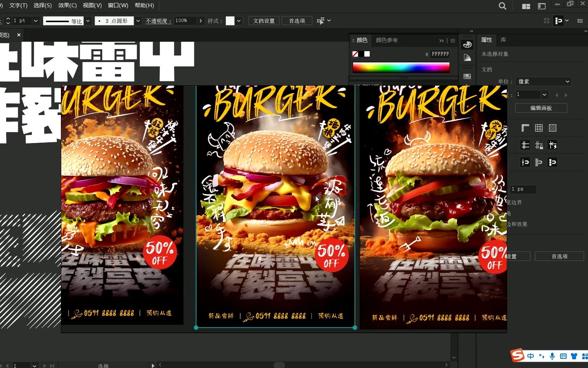Select the None fill swatch in the Color panel

(355, 54)
